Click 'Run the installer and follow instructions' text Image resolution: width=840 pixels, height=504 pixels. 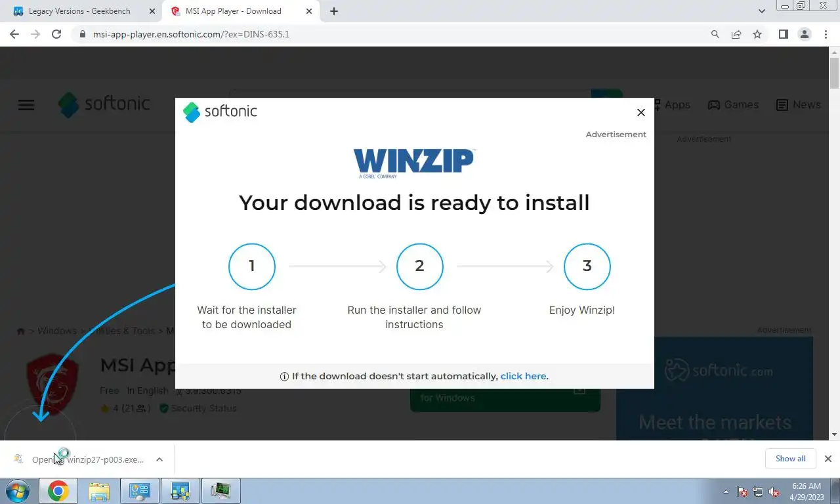coord(414,317)
